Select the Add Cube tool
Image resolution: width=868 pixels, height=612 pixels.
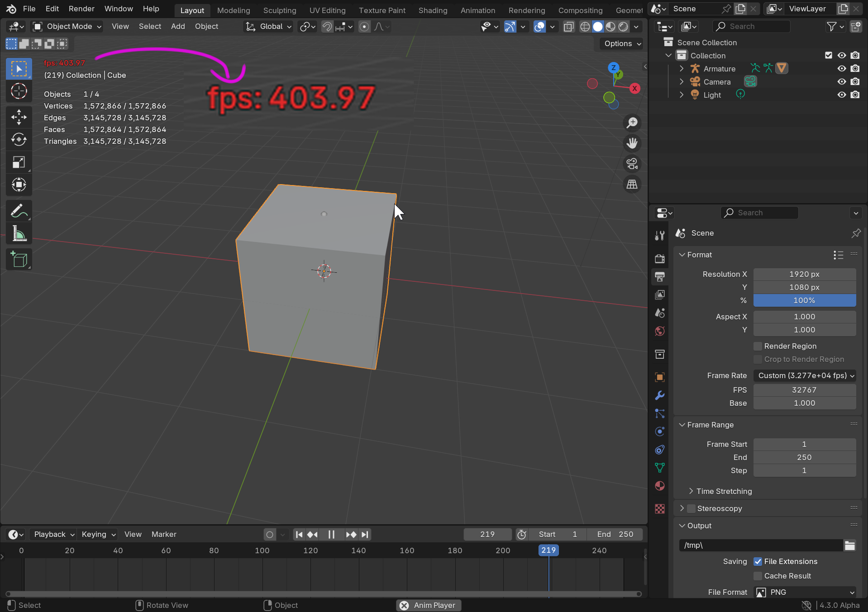pos(19,260)
